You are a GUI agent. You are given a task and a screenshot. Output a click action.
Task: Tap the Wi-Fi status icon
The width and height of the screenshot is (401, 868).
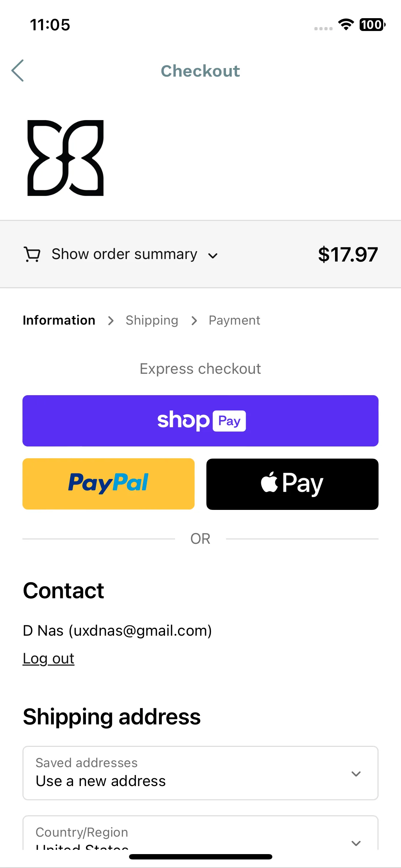coord(346,25)
